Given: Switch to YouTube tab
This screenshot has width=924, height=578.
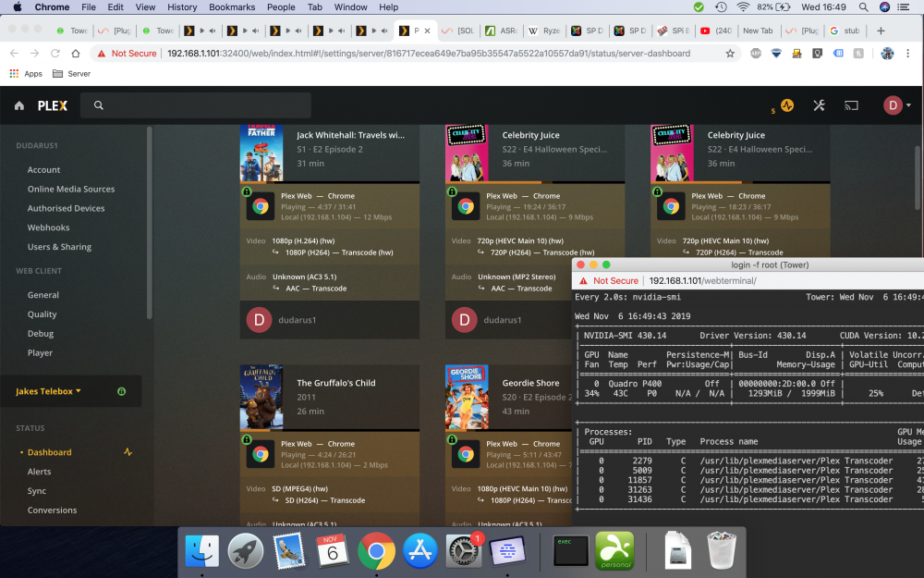Looking at the screenshot, I should click(x=716, y=31).
